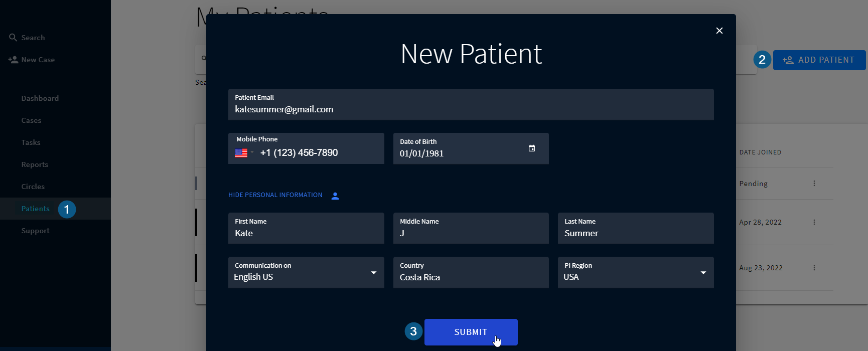Image resolution: width=868 pixels, height=351 pixels.
Task: Open the three-dot menu for Pending row
Action: pyautogui.click(x=814, y=184)
